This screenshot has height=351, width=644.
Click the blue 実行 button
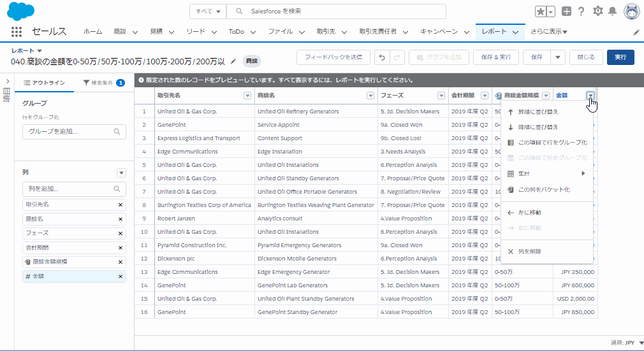coord(620,57)
